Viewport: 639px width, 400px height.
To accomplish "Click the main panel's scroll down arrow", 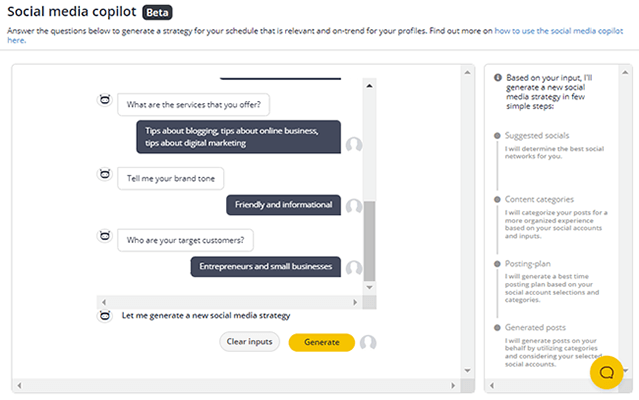I will tap(467, 371).
